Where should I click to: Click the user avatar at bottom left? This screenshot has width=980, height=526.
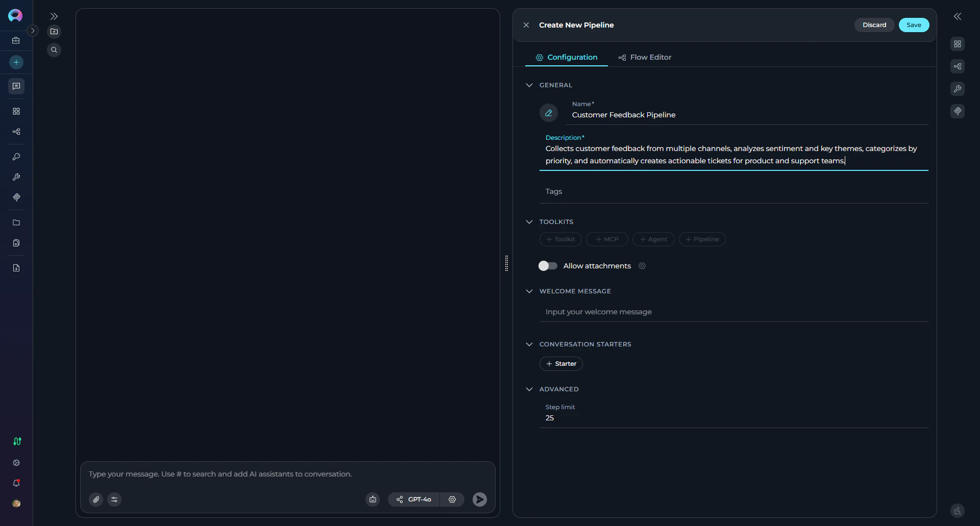(x=16, y=504)
